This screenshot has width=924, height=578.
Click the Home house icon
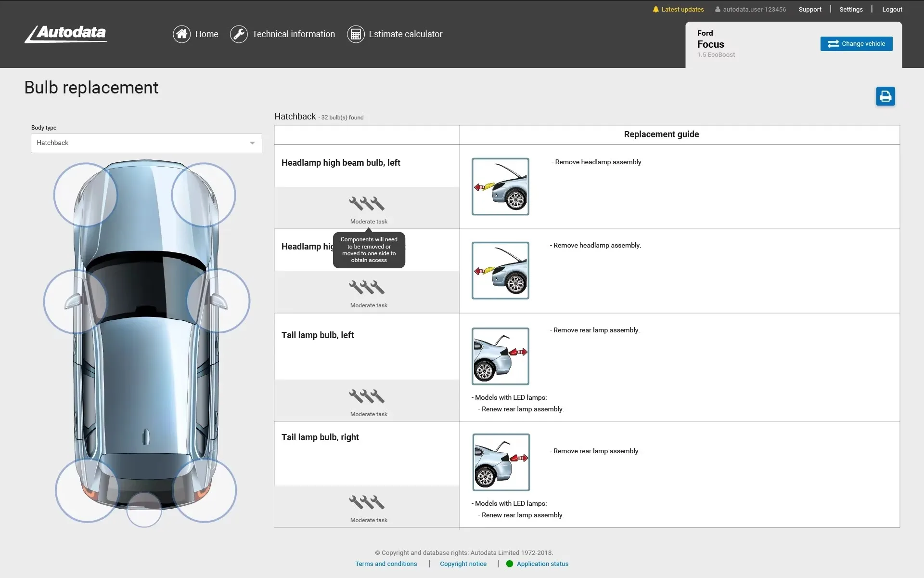(x=182, y=34)
